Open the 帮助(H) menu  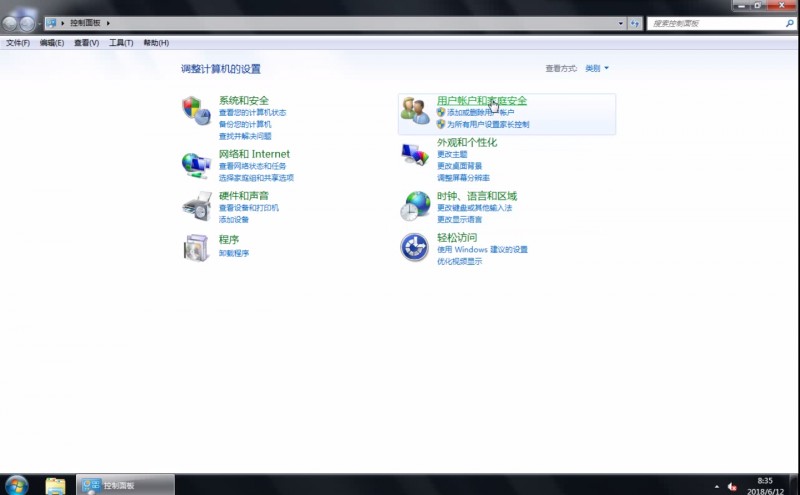pyautogui.click(x=156, y=43)
